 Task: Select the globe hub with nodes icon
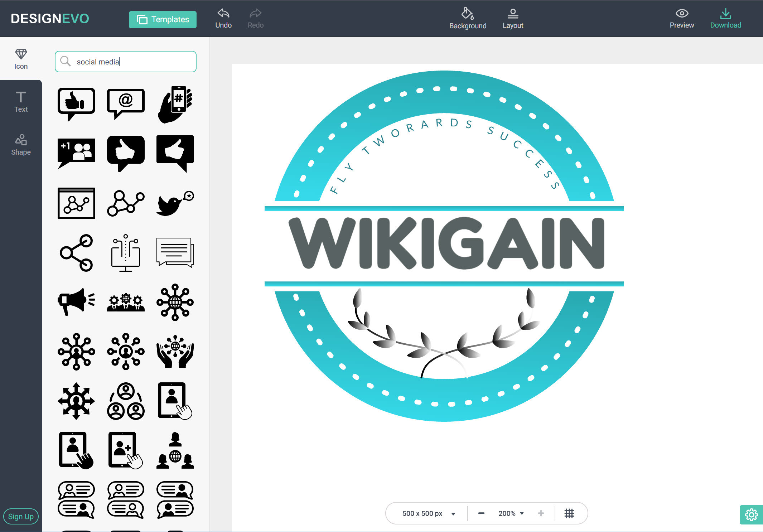tap(175, 302)
